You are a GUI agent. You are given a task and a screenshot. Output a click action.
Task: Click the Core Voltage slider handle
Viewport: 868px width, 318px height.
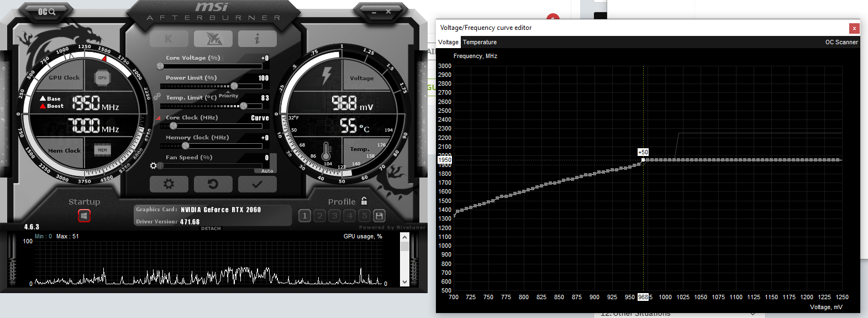pos(160,66)
